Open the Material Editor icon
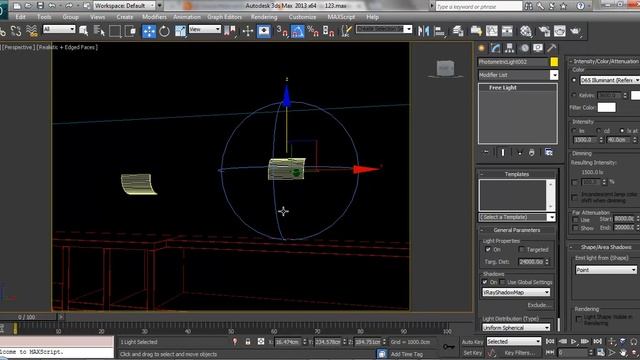Image resolution: width=640 pixels, height=360 pixels. point(526,31)
